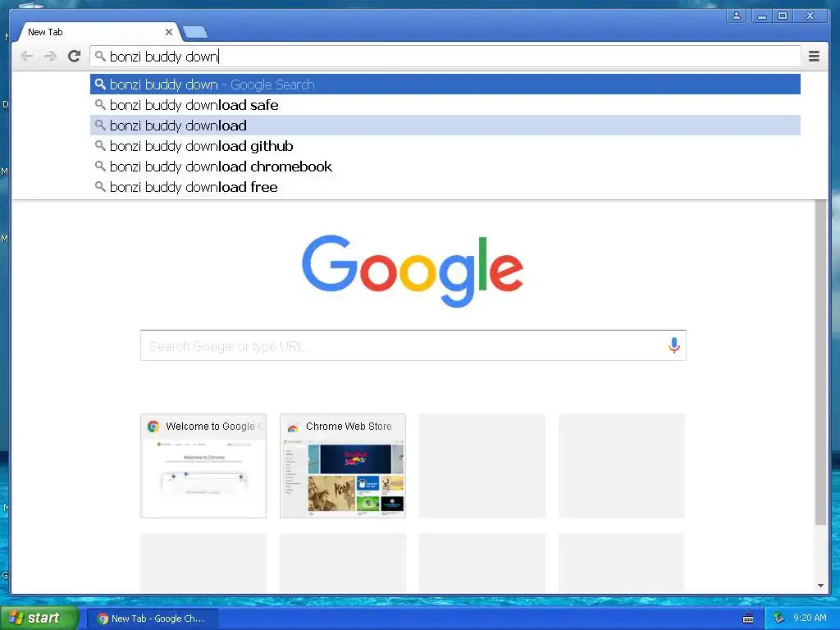The width and height of the screenshot is (840, 630).
Task: Choose 'bonzi buddy download github' suggestion
Action: coord(445,146)
